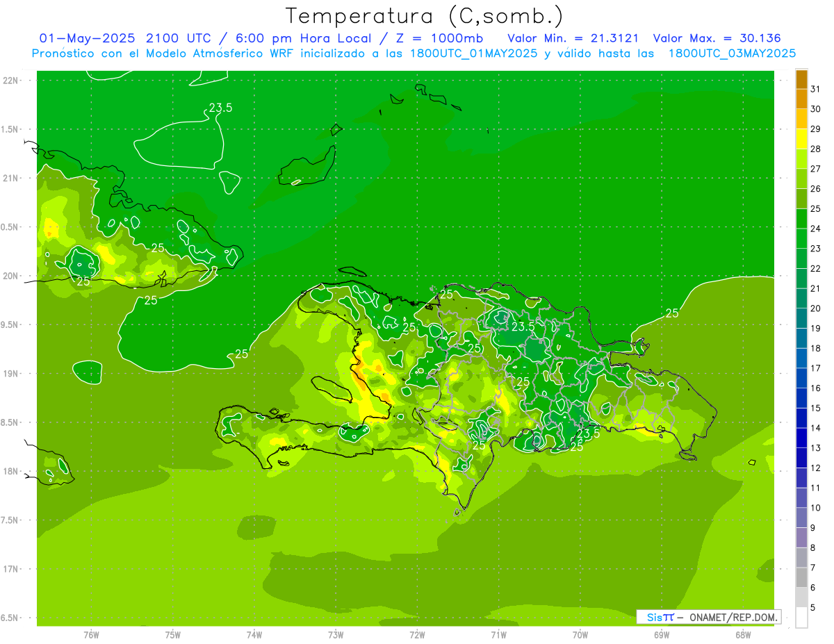The height and width of the screenshot is (644, 834).
Task: Click the "18N" latitude label
Action: pyautogui.click(x=11, y=472)
